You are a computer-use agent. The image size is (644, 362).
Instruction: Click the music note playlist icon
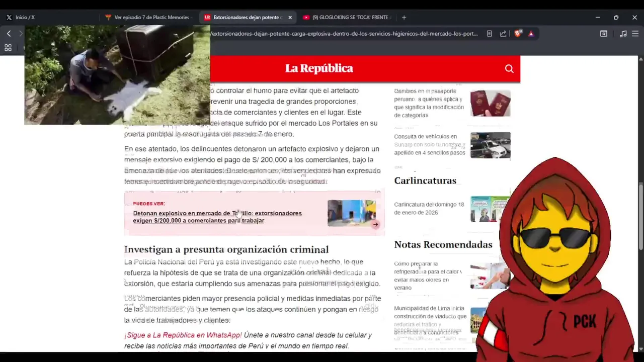click(x=623, y=34)
